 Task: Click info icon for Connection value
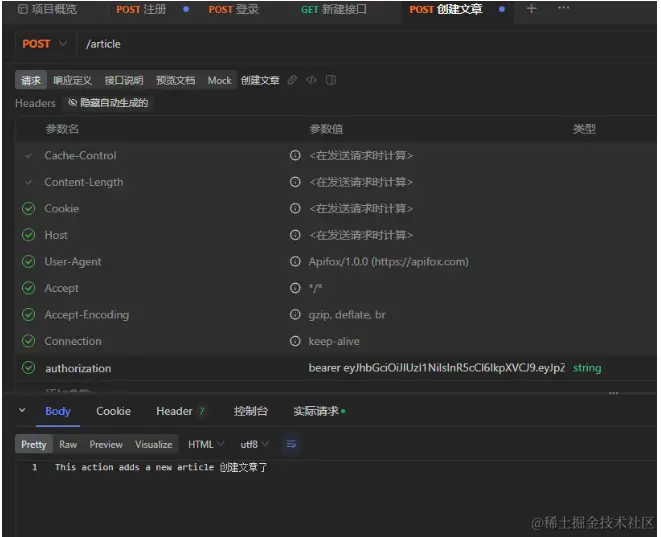[295, 341]
